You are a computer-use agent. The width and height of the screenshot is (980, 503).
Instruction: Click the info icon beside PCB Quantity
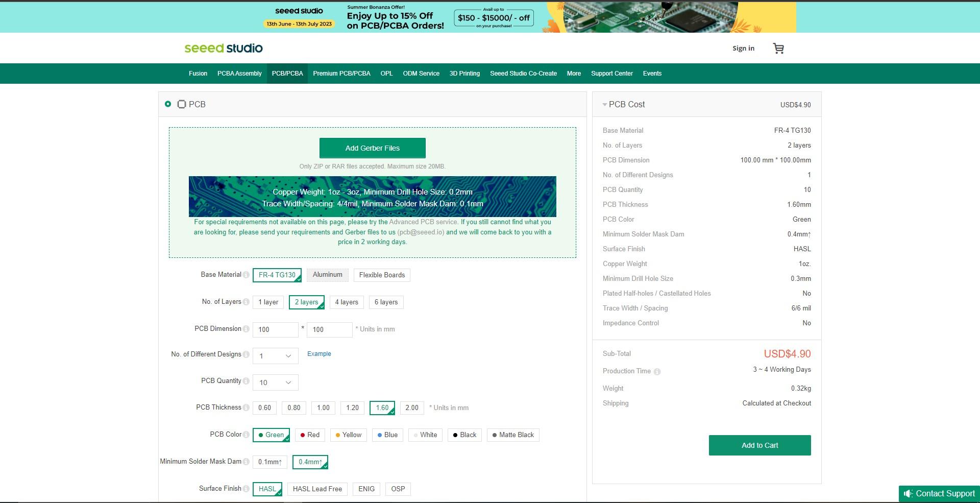coord(246,381)
